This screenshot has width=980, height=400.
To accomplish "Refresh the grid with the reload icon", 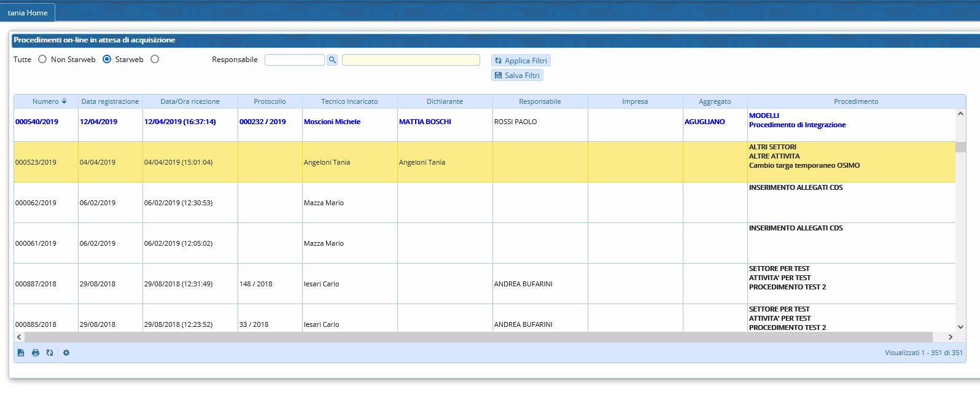I will (50, 353).
